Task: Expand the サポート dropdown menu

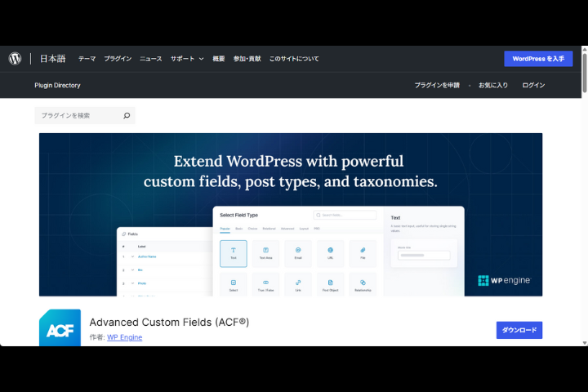Action: (x=187, y=59)
